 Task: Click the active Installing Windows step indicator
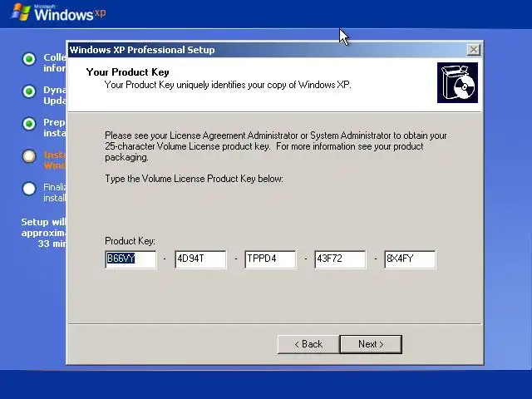coord(29,156)
